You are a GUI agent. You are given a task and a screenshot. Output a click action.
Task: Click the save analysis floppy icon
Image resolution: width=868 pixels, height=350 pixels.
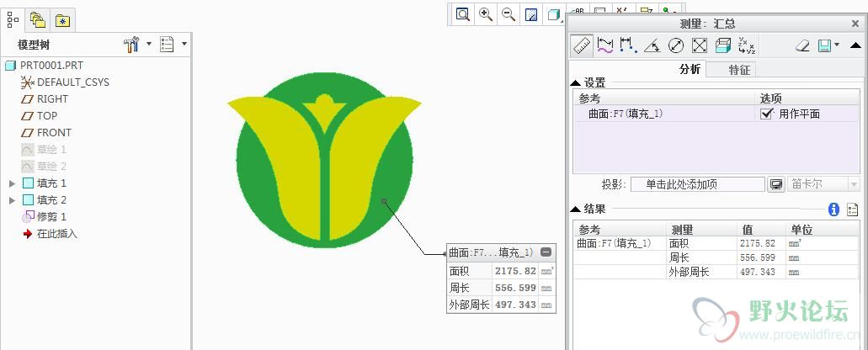[x=824, y=45]
